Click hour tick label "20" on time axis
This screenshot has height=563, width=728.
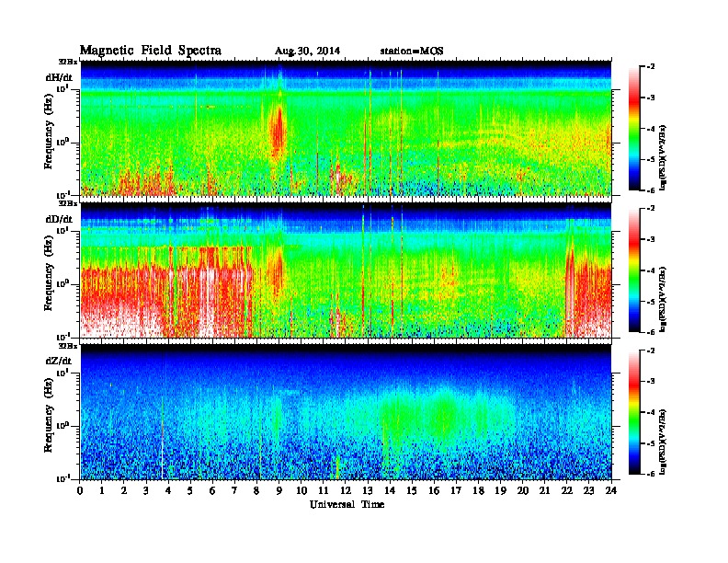tap(523, 490)
